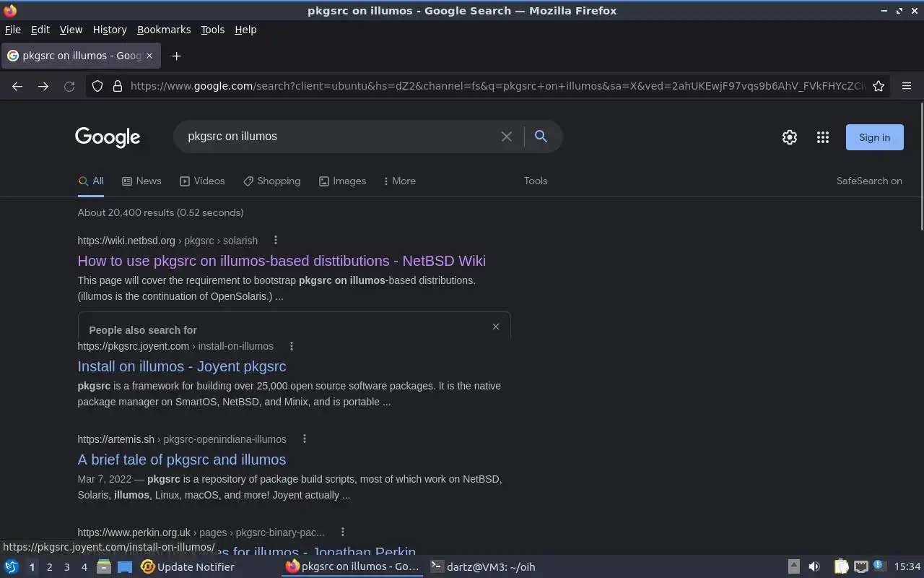
Task: Click the magnifier search button
Action: point(541,136)
